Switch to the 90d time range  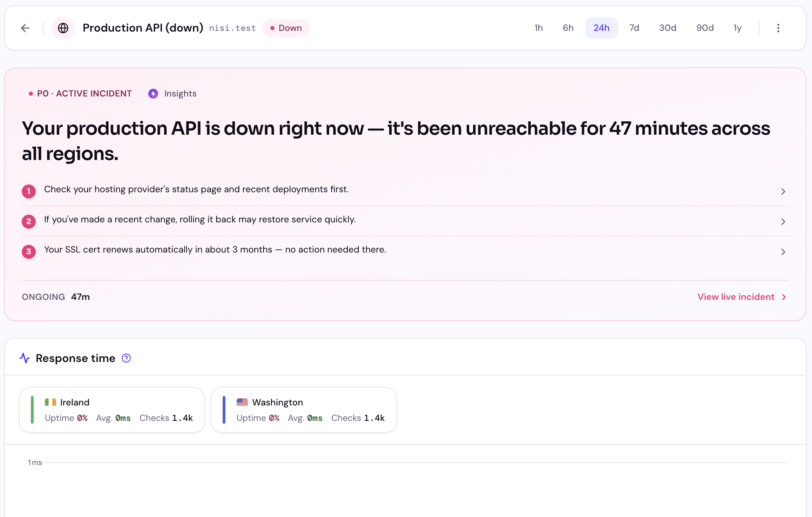pyautogui.click(x=705, y=28)
